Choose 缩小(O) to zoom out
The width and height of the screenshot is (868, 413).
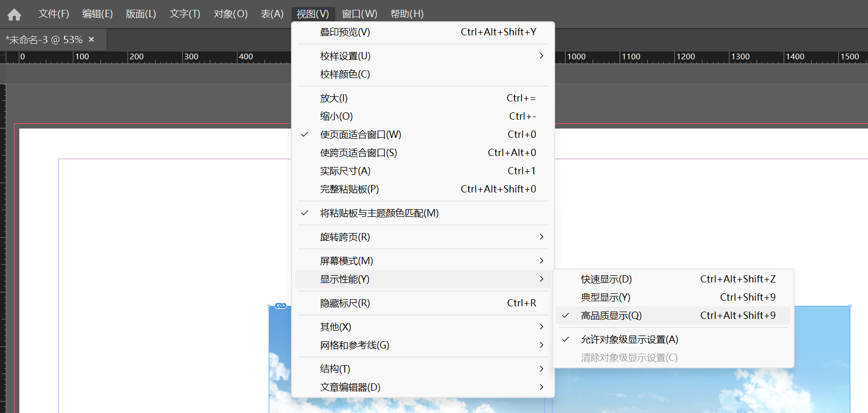tap(336, 117)
